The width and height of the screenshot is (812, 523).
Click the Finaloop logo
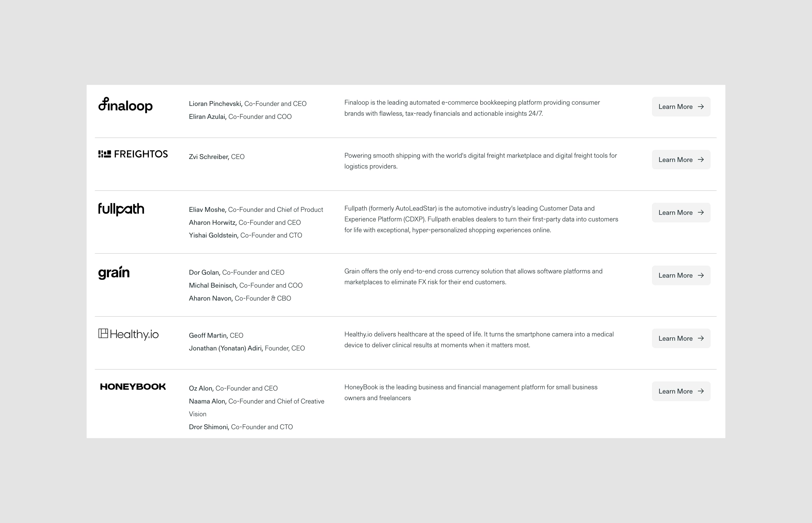click(x=125, y=105)
